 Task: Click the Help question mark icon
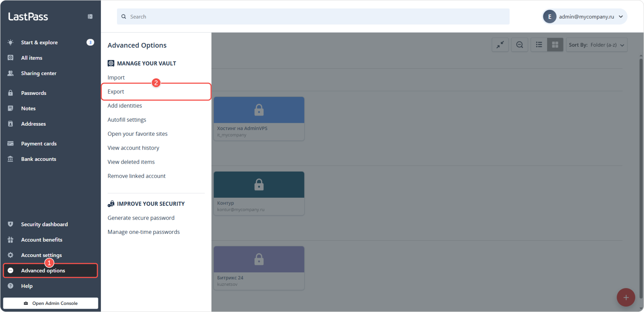pyautogui.click(x=10, y=286)
